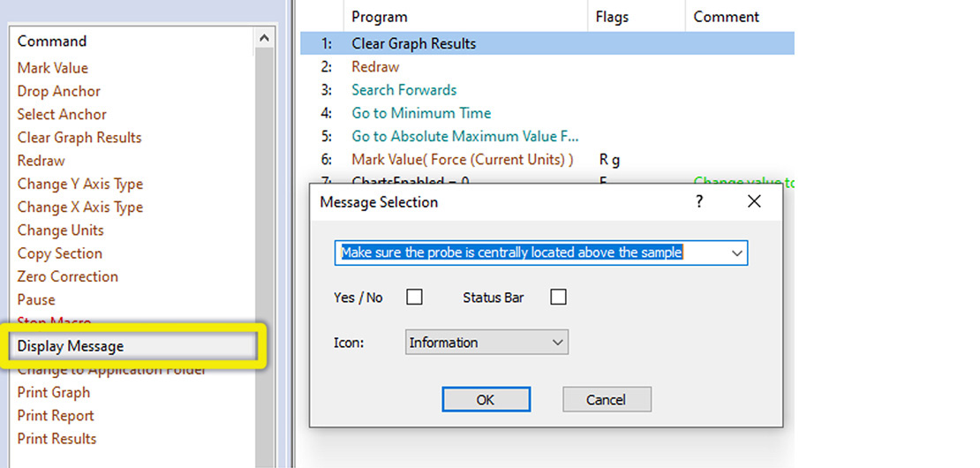Cancel the Message Selection dialog
The height and width of the screenshot is (468, 980).
point(606,400)
